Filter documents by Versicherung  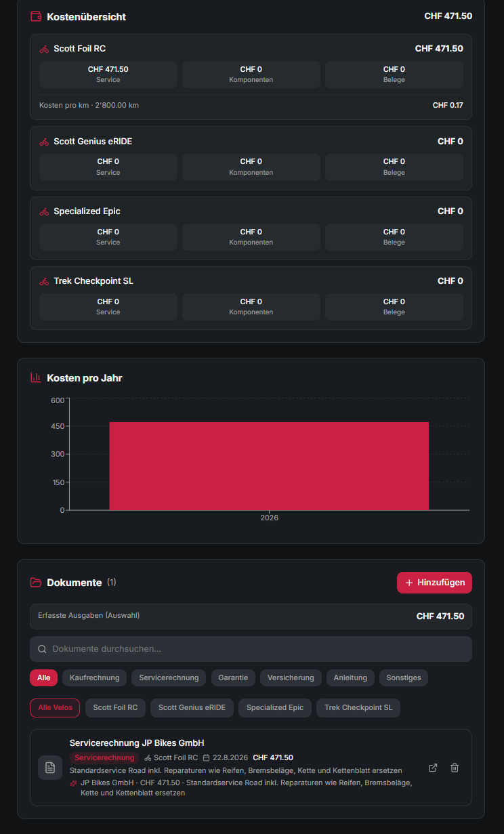point(291,677)
